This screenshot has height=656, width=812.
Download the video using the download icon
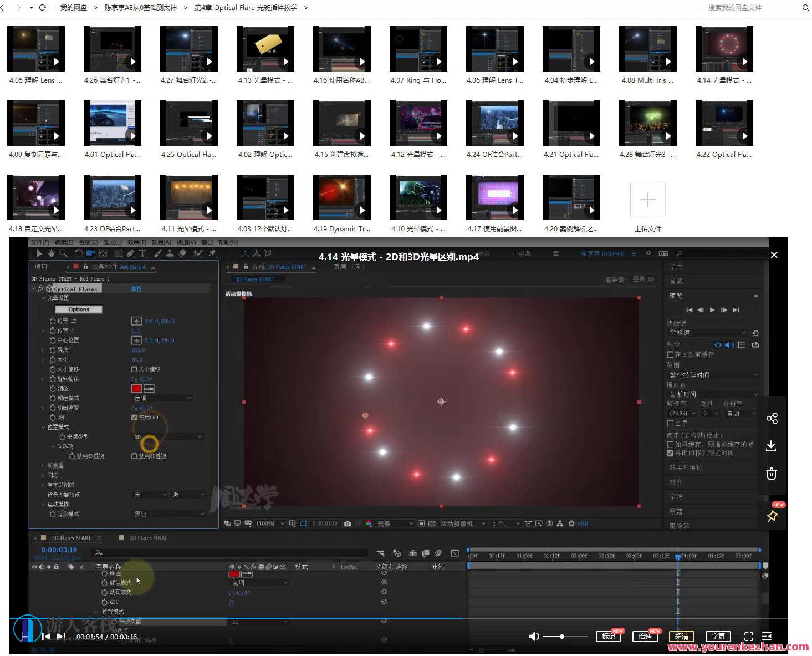coord(771,446)
